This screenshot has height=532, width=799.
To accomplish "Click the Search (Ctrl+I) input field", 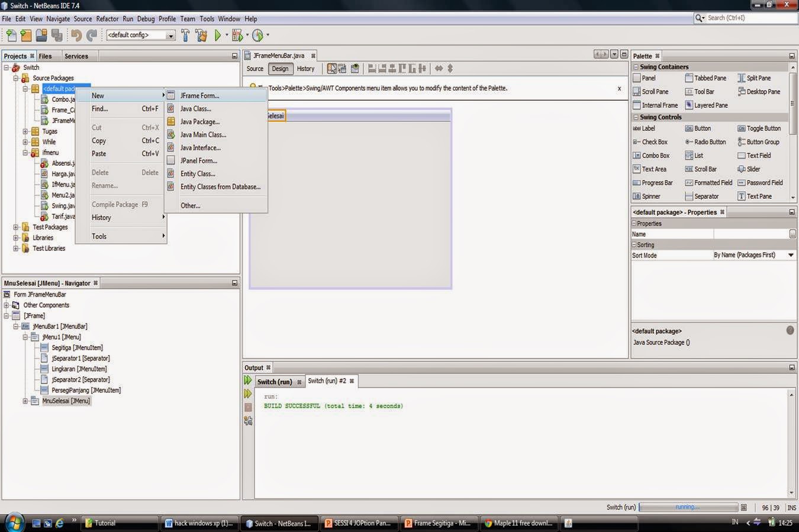I will tap(752, 18).
